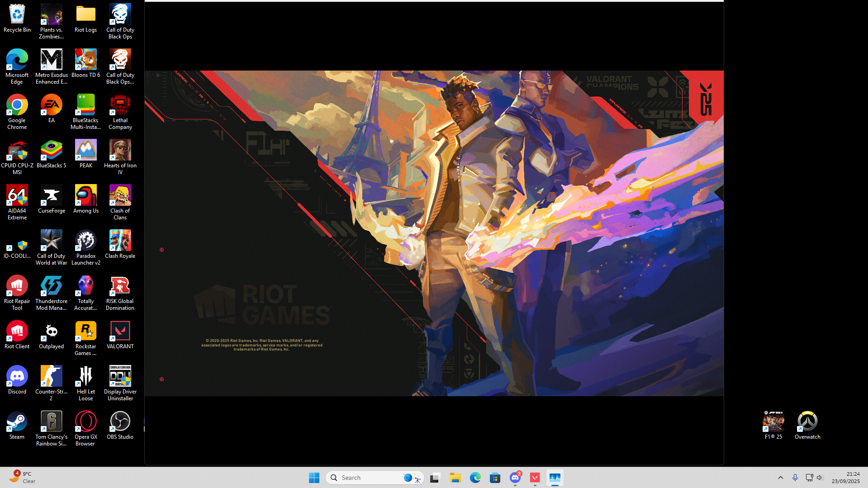Screen dimensions: 868x488
Task: Open the Windows Start menu
Action: [x=314, y=478]
